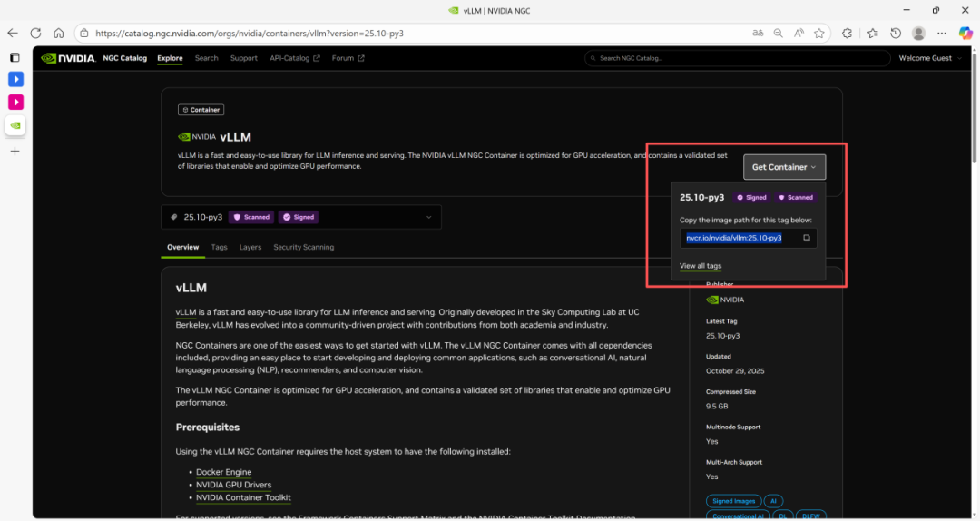This screenshot has width=980, height=521.
Task: Open the Security Scanning tab
Action: pos(303,247)
